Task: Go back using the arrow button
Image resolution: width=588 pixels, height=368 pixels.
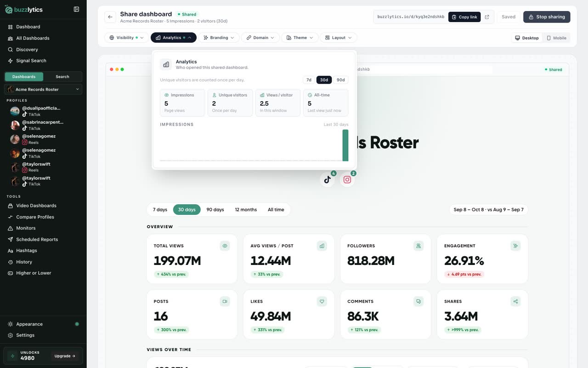Action: (x=110, y=17)
